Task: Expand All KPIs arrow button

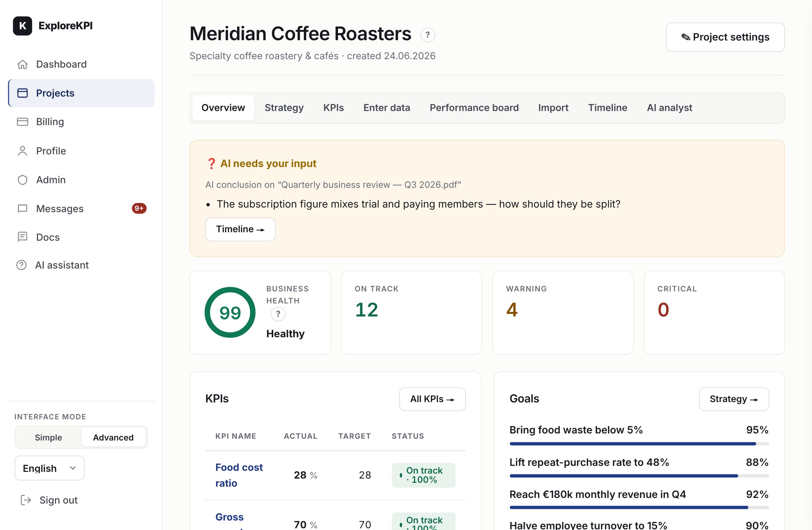Action: tap(432, 399)
